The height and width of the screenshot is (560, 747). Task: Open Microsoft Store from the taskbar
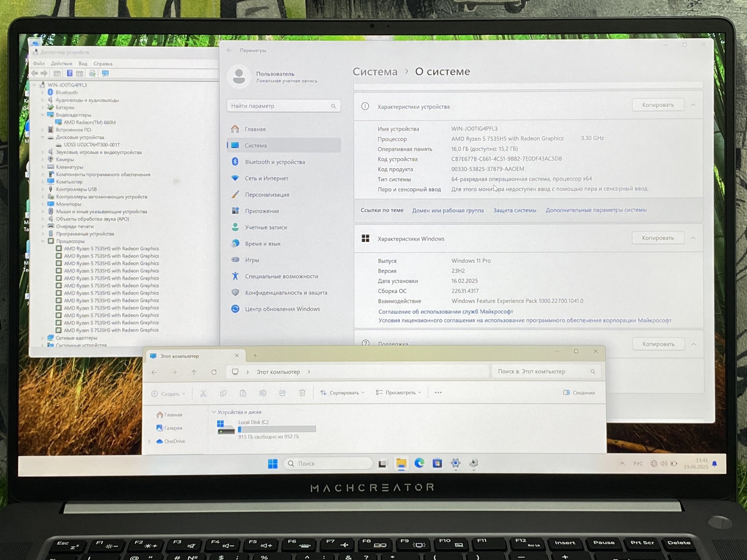[437, 463]
